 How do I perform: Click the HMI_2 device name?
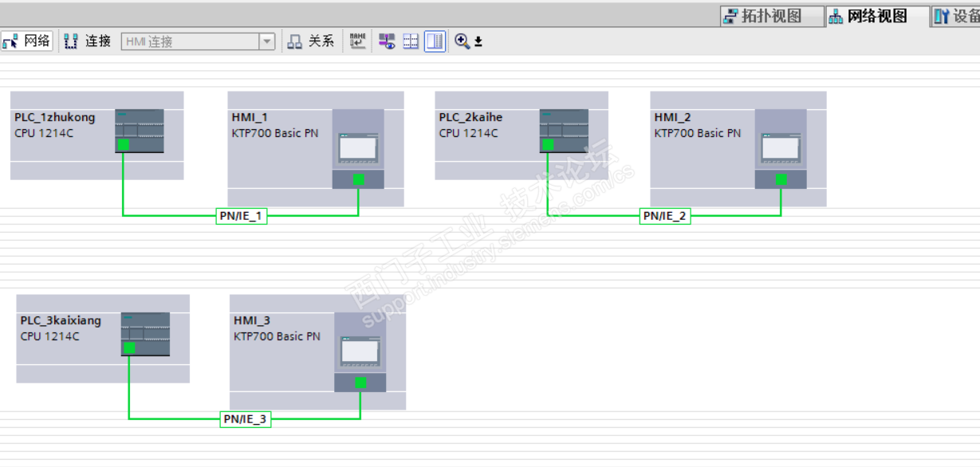[672, 117]
